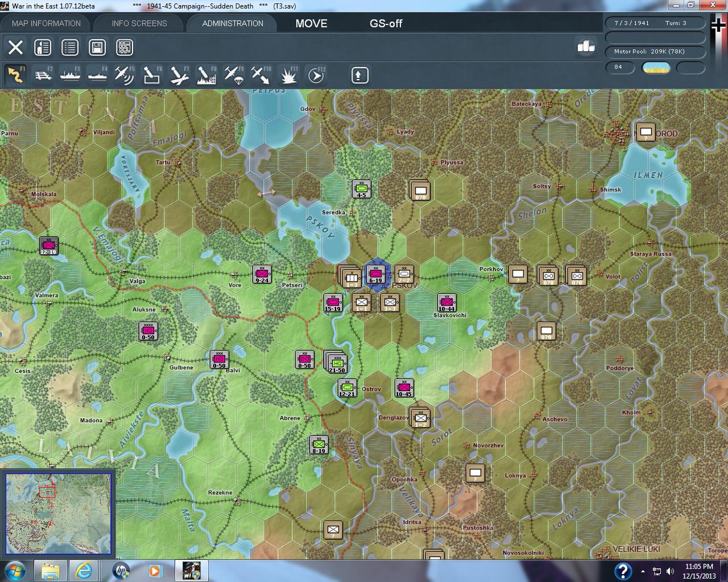Select the Soviet unit at Novgorod
The image size is (728, 582).
coord(646,132)
